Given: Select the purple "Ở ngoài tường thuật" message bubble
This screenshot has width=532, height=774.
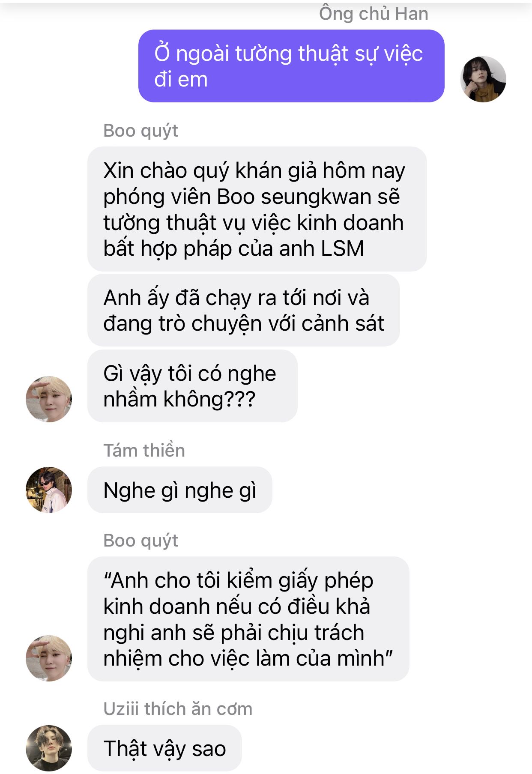Looking at the screenshot, I should (x=291, y=66).
